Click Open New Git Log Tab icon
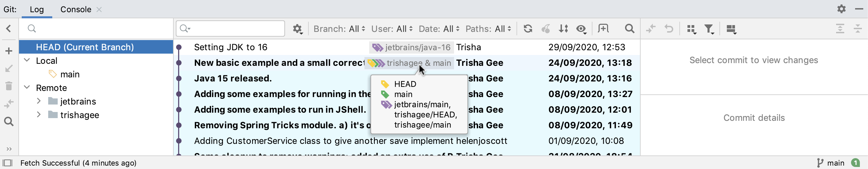This screenshot has height=169, width=868. pos(603,29)
